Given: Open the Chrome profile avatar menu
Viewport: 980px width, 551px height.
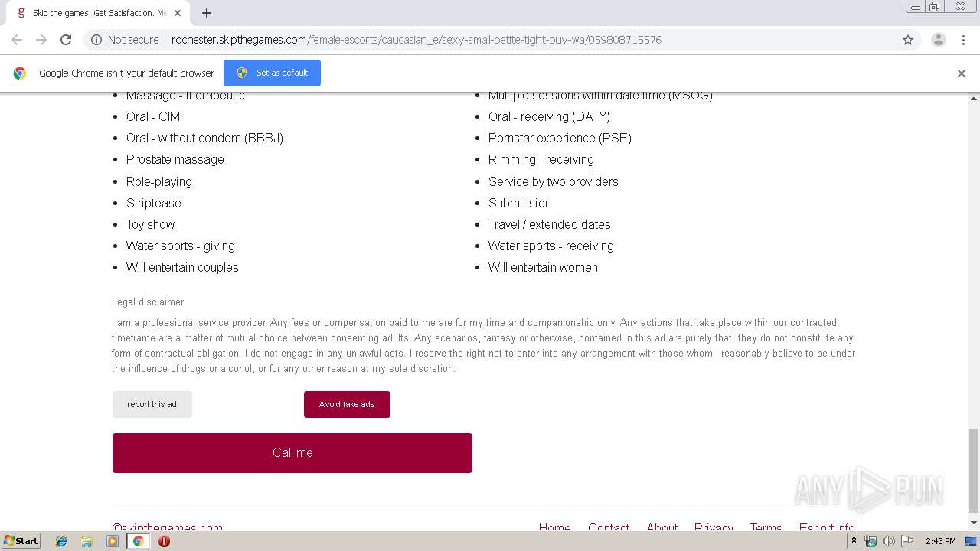Looking at the screenshot, I should pos(938,40).
